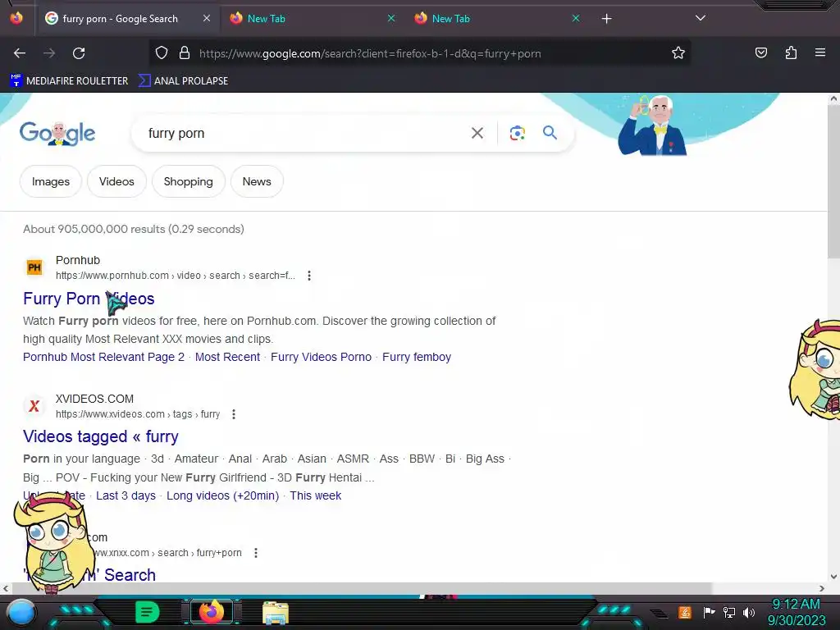Click the orange Java tray icon
840x630 pixels.
pos(685,612)
